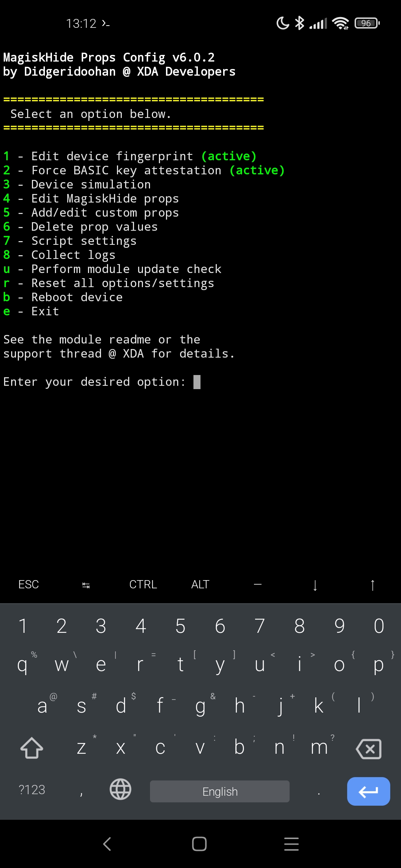Image resolution: width=401 pixels, height=868 pixels.
Task: Open recent apps menu button
Action: click(x=291, y=844)
